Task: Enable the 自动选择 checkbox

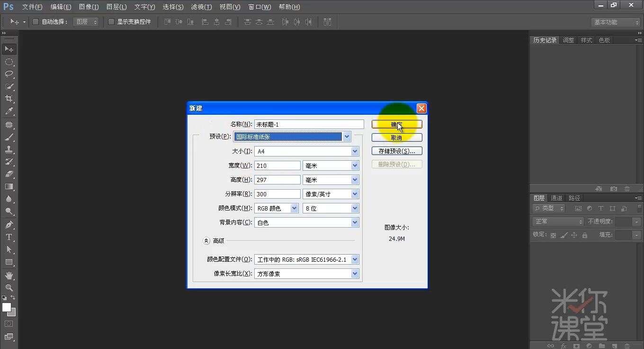Action: pos(36,21)
